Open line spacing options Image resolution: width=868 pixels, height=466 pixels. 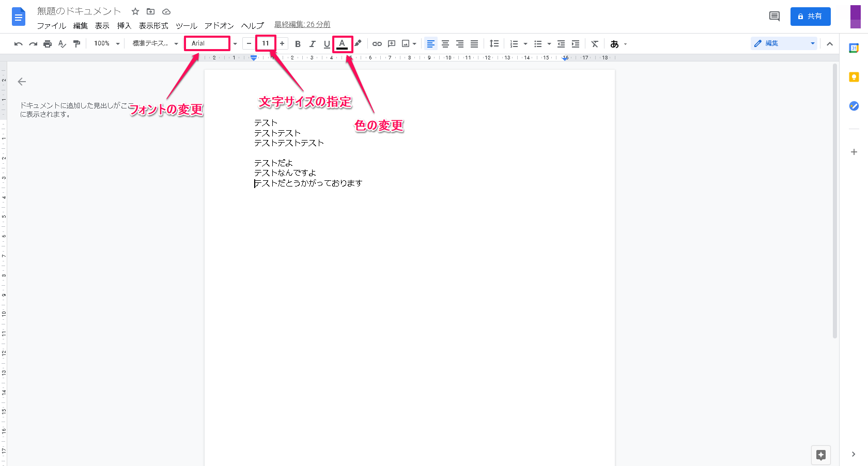494,44
